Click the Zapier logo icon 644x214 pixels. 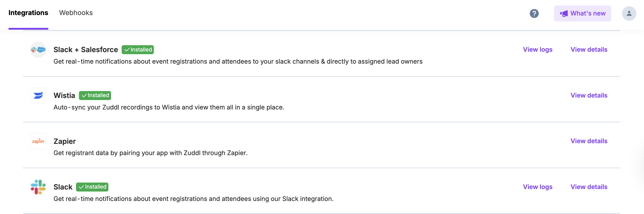coord(38,141)
